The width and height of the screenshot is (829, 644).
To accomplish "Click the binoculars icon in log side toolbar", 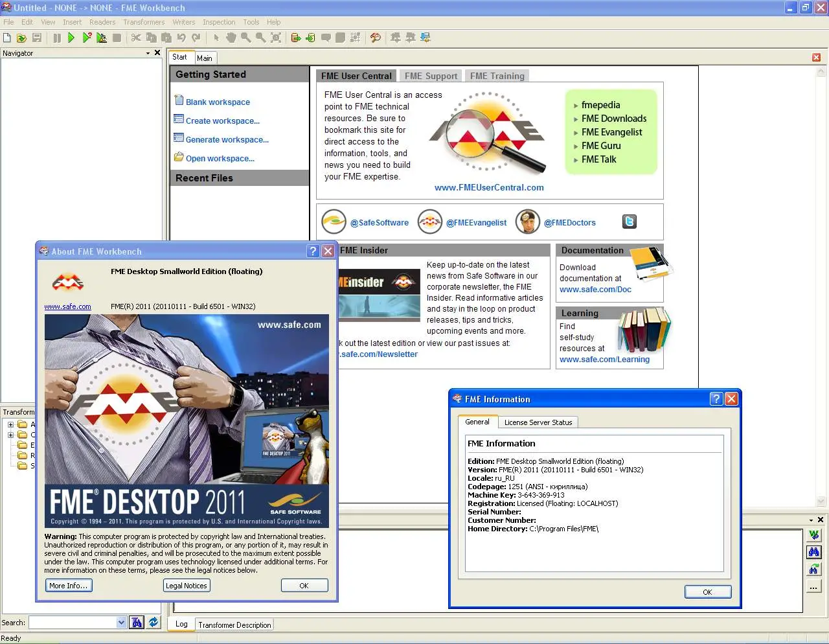I will coord(814,552).
